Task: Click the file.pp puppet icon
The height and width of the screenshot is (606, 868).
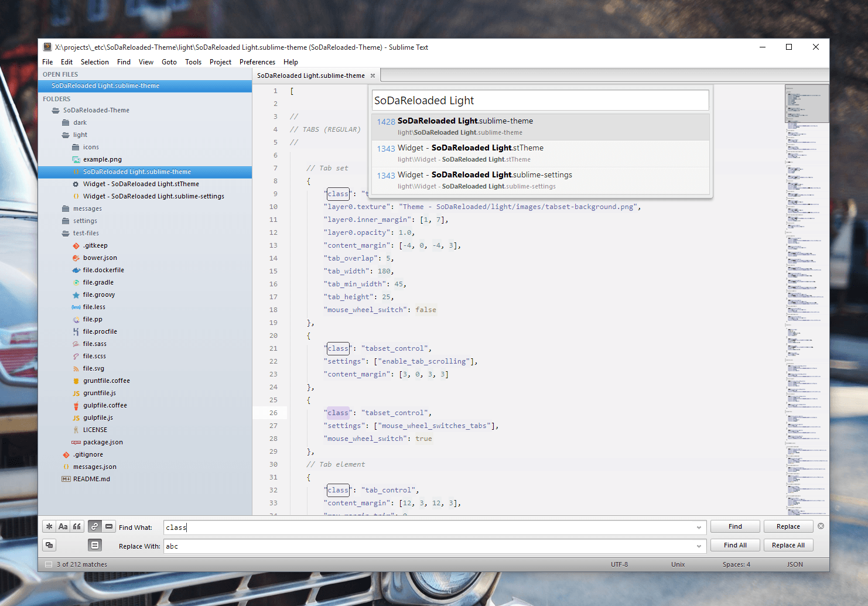Action: (x=76, y=319)
